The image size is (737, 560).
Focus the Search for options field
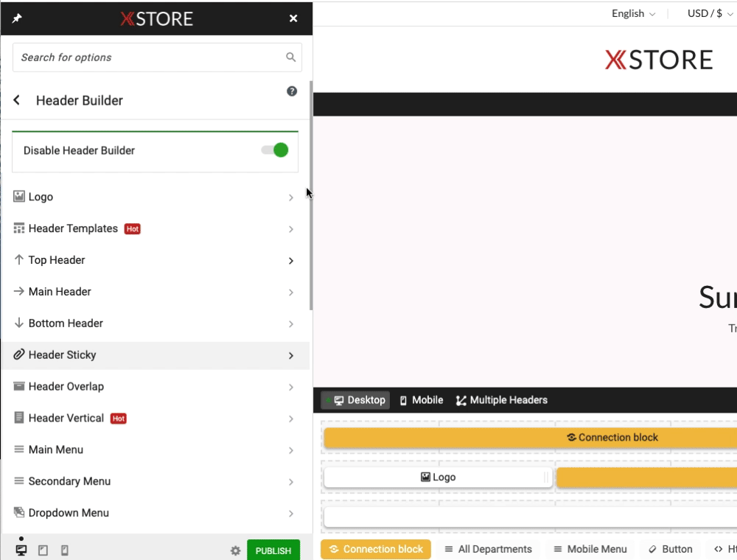tap(157, 57)
